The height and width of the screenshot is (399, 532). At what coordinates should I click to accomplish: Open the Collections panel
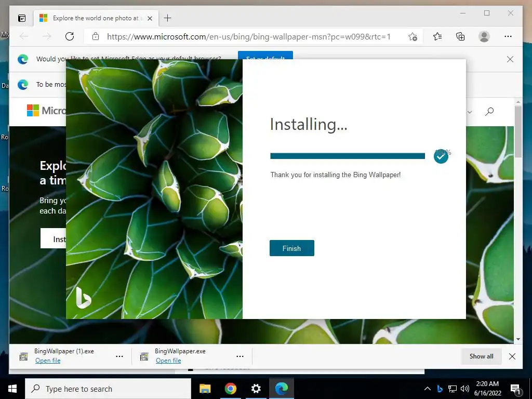460,36
